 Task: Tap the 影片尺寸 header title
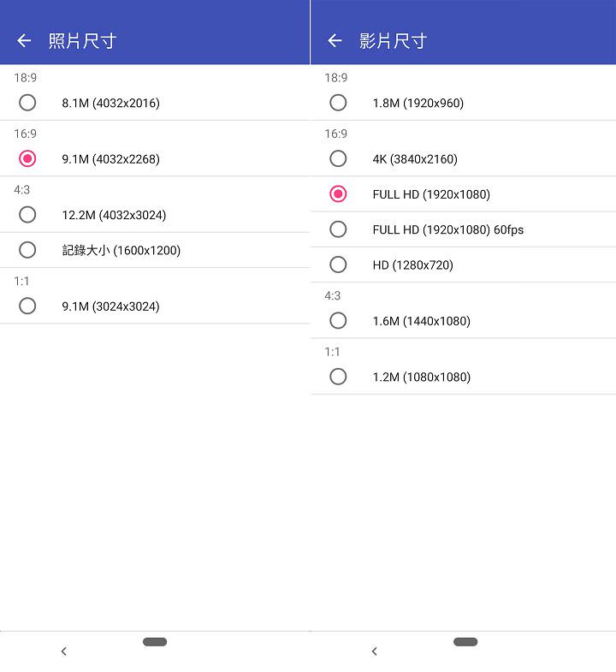pyautogui.click(x=393, y=41)
